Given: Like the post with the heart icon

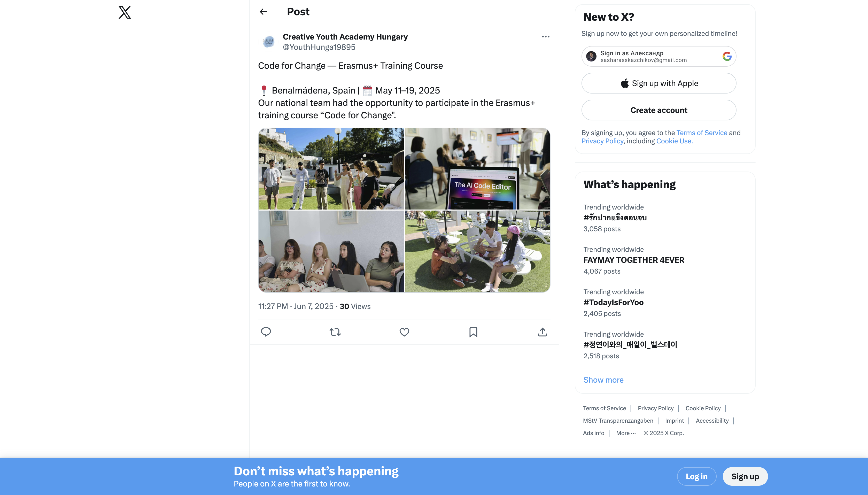Looking at the screenshot, I should (x=404, y=332).
